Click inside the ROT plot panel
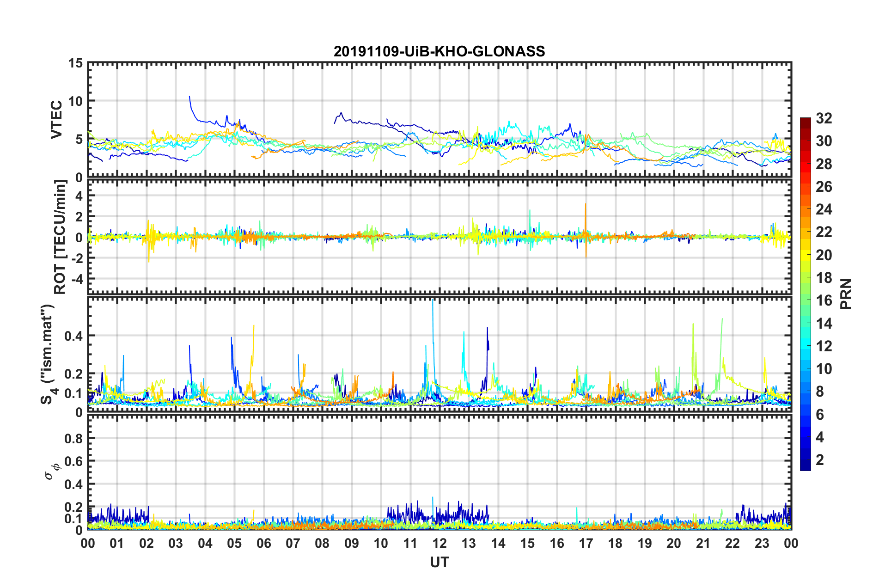 439,237
